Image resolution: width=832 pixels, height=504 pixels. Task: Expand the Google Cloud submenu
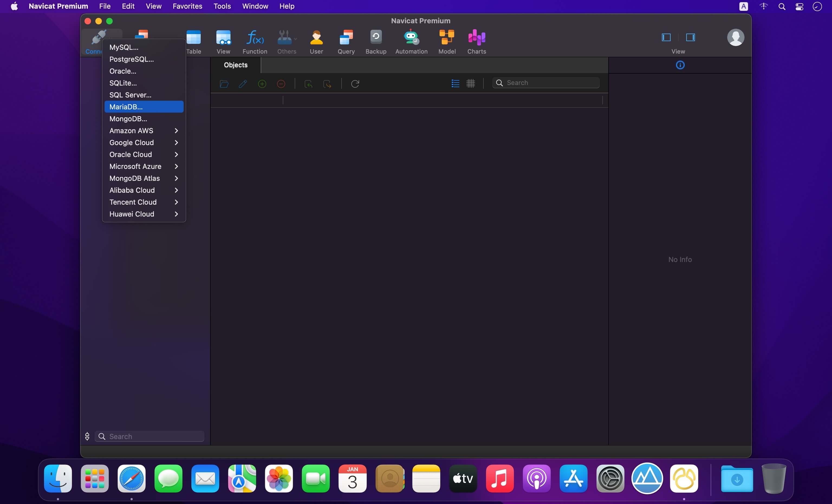click(144, 142)
